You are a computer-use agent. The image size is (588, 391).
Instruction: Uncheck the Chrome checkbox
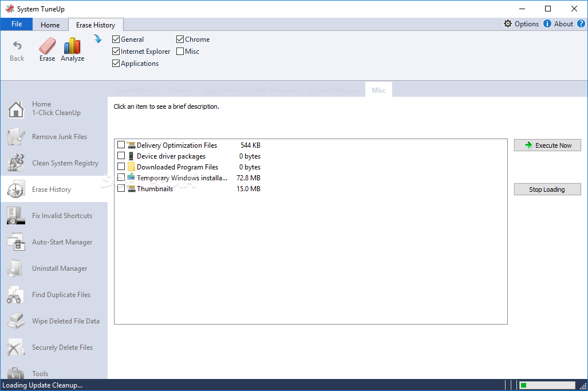pos(180,39)
